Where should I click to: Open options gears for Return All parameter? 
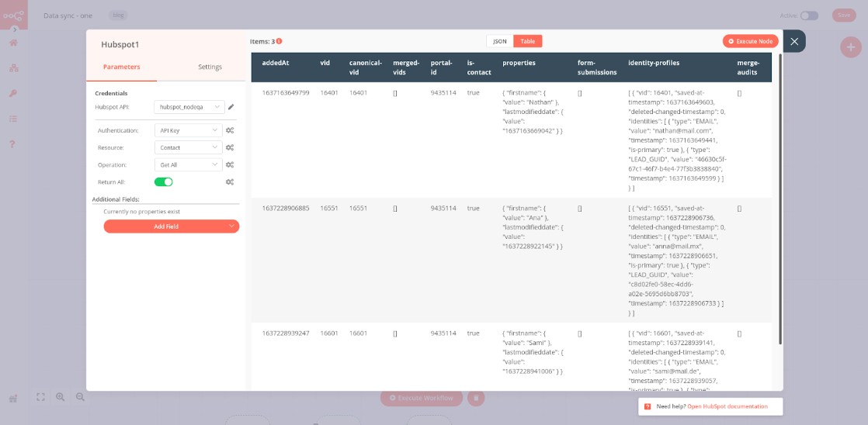(x=230, y=181)
